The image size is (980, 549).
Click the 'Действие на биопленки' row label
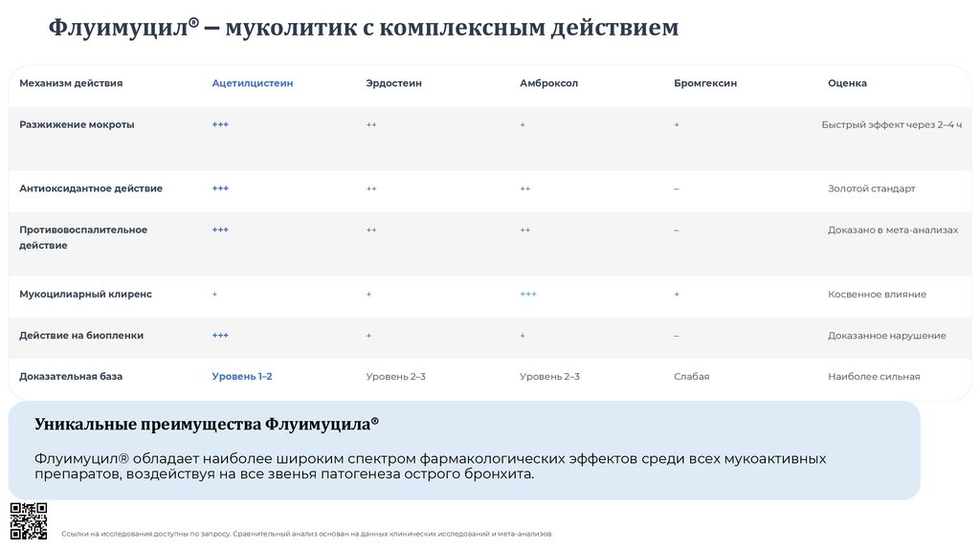pyautogui.click(x=81, y=336)
